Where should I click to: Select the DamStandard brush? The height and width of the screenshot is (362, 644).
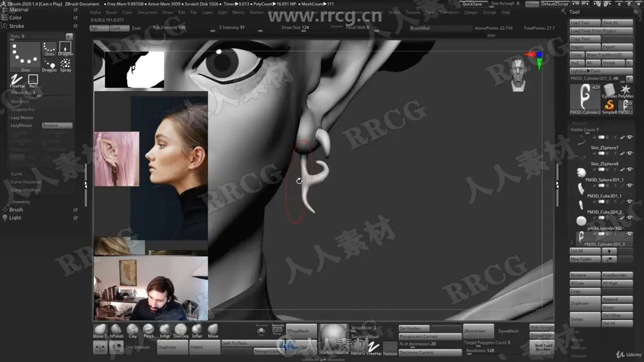[181, 331]
